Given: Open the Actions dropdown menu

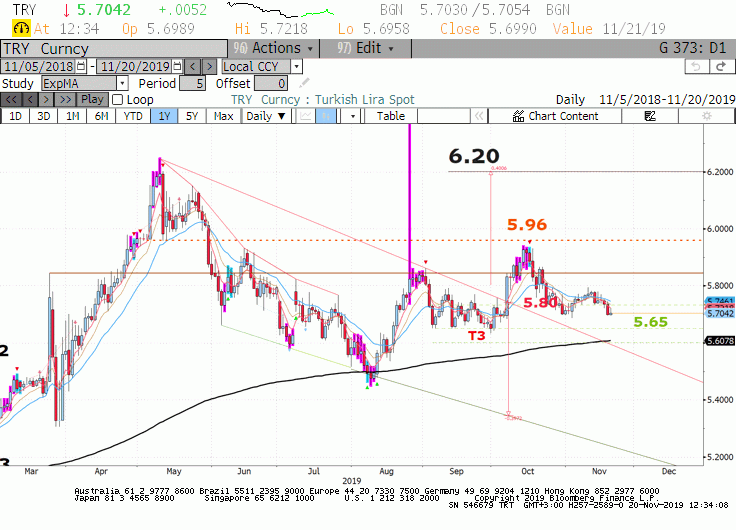Looking at the screenshot, I should (274, 48).
